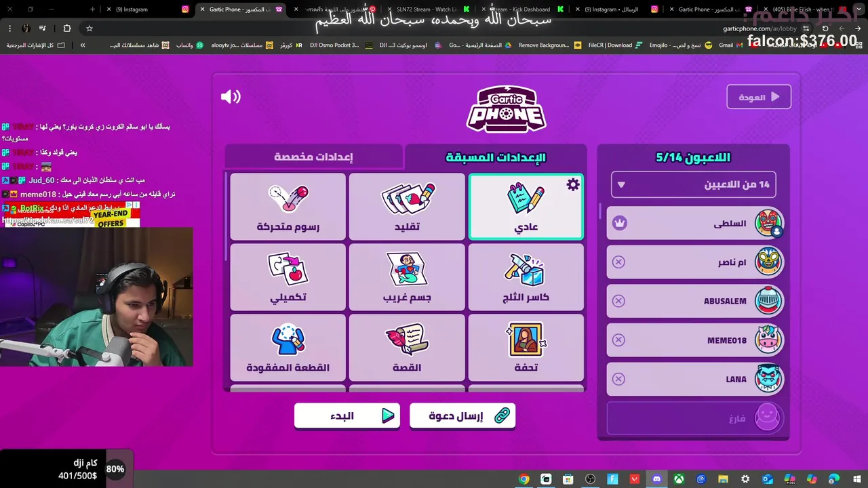Click the unicorn avatar of MEME018
The width and height of the screenshot is (868, 488).
[x=768, y=340]
